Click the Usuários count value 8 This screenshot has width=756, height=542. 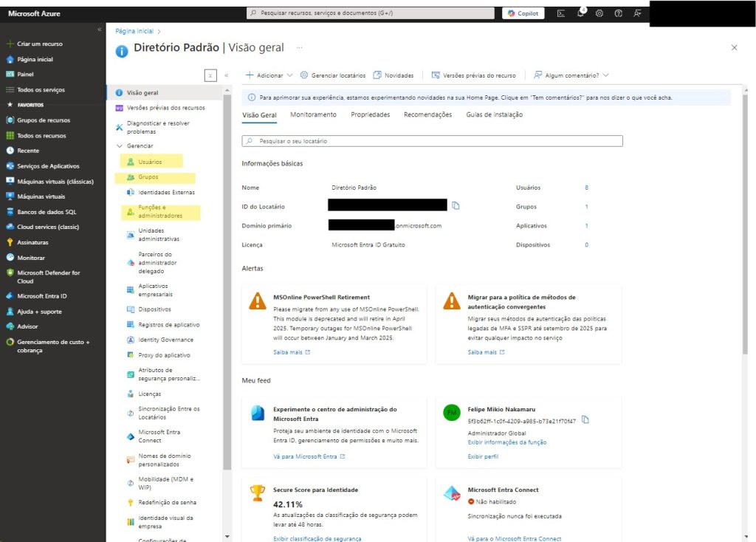point(586,188)
